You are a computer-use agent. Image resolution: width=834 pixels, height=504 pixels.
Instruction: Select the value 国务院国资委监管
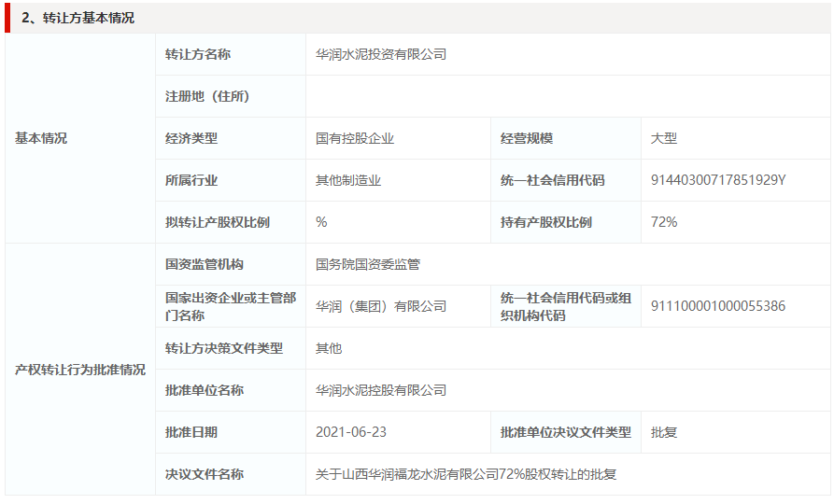[368, 264]
